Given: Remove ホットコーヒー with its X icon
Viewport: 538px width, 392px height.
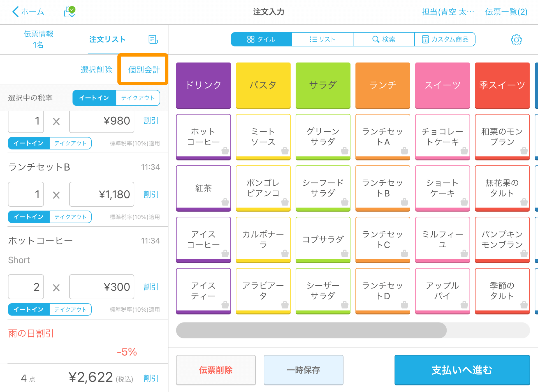Looking at the screenshot, I should (x=56, y=288).
